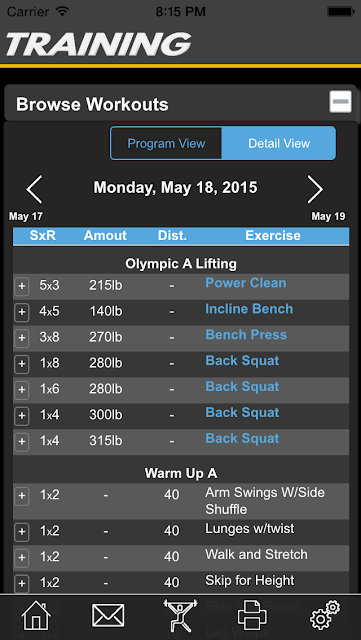Viewport: 361px width, 640px height.
Task: Expand the Arm Swings W/Side Shuffle row
Action: pyautogui.click(x=22, y=496)
